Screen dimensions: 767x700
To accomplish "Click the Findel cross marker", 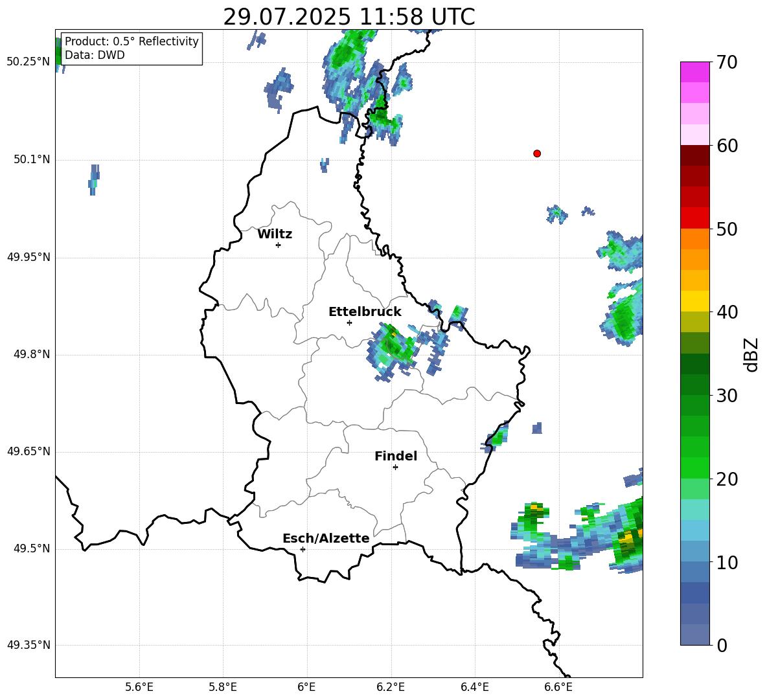I will click(x=395, y=468).
